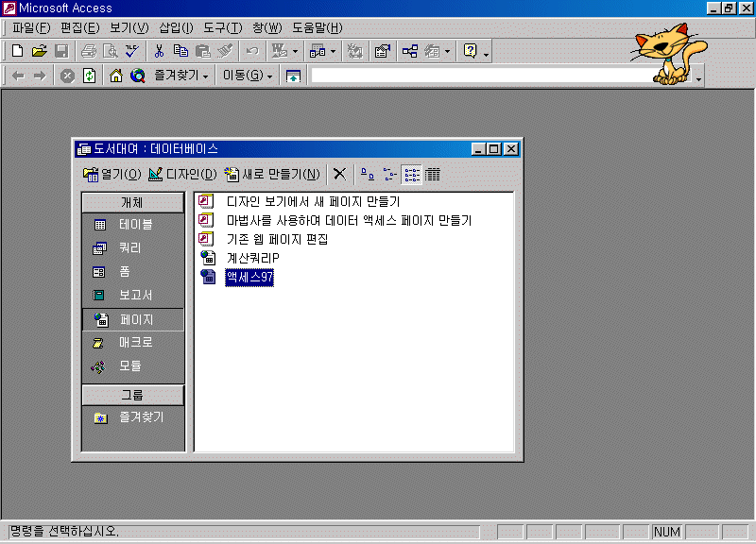Open the 즐겨찾기 dropdown on Web toolbar
The image size is (756, 544).
pos(181,76)
